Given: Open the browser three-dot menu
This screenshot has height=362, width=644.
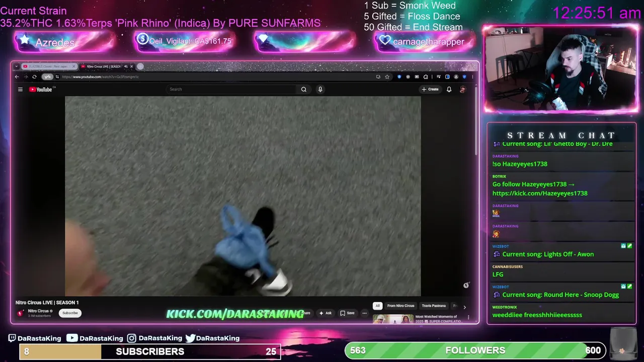Looking at the screenshot, I should pos(472,77).
